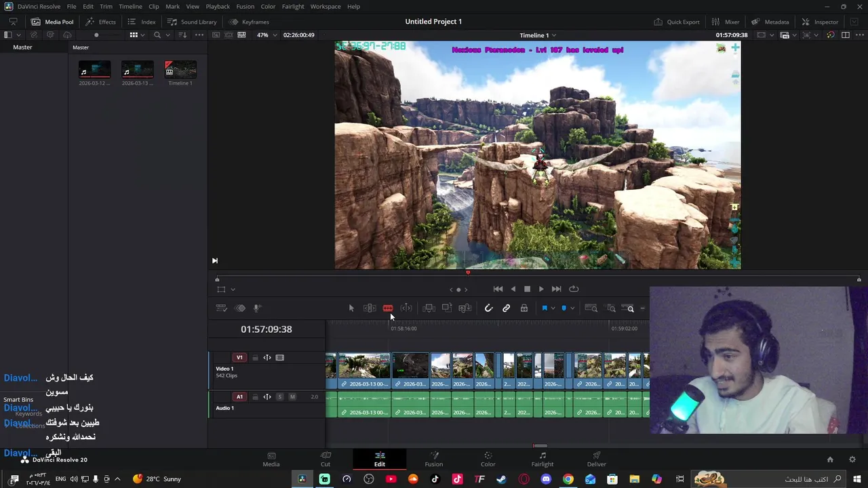Lock the Video 1 track

pyautogui.click(x=255, y=358)
